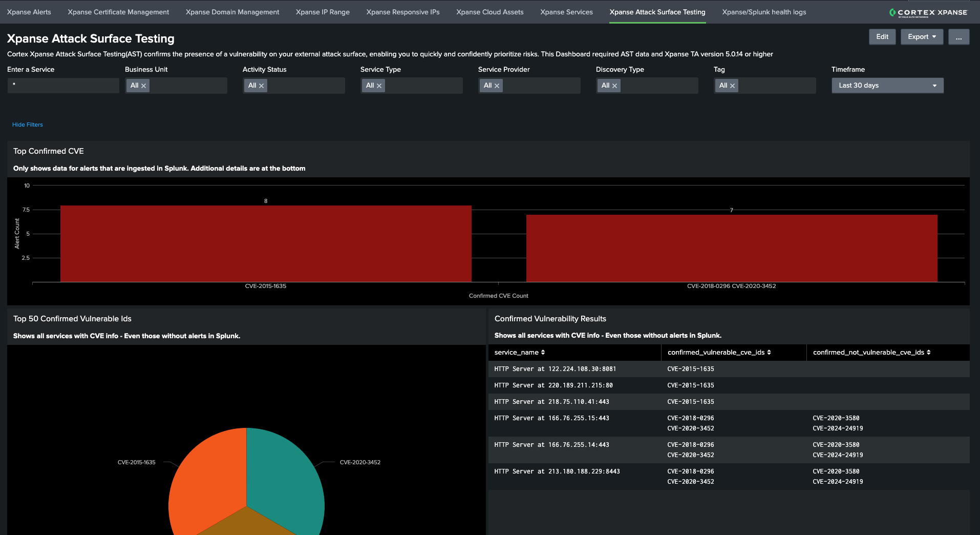Open the Service Provider multiselect field
980x535 pixels.
click(529, 86)
